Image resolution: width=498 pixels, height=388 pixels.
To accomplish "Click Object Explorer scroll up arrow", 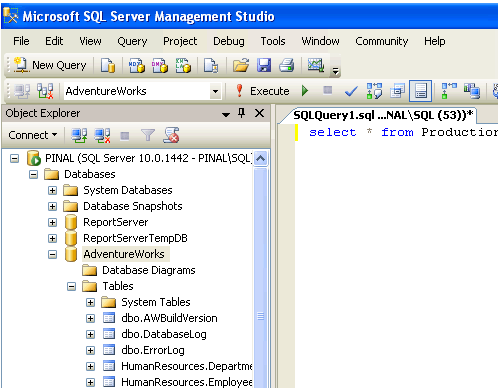I will tap(260, 158).
